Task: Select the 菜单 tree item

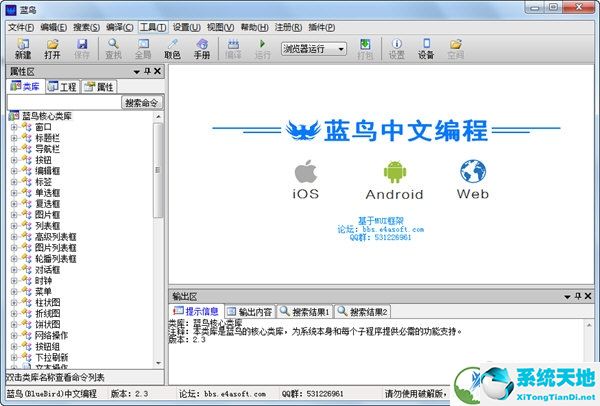Action: [x=43, y=292]
